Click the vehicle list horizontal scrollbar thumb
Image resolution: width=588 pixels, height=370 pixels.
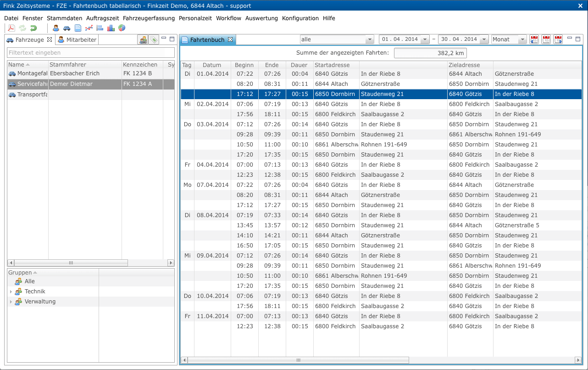(71, 263)
